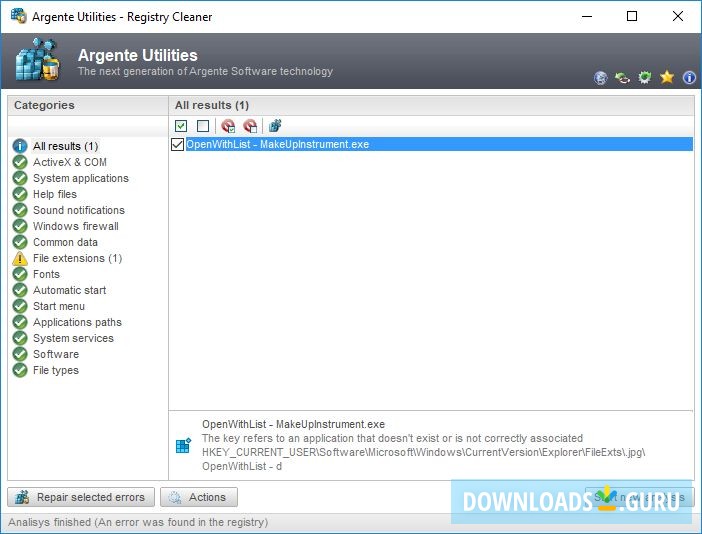Select the File types category
This screenshot has height=534, width=702.
[56, 370]
